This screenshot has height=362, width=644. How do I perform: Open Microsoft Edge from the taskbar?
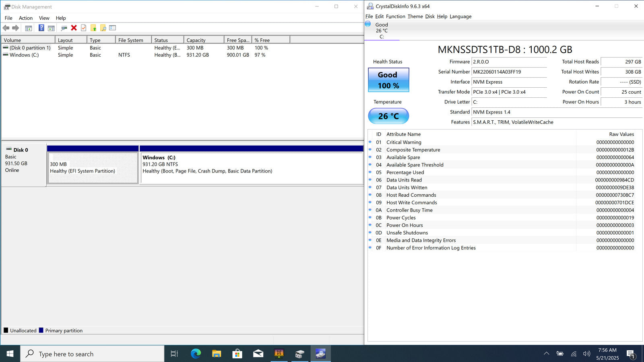[x=196, y=354]
